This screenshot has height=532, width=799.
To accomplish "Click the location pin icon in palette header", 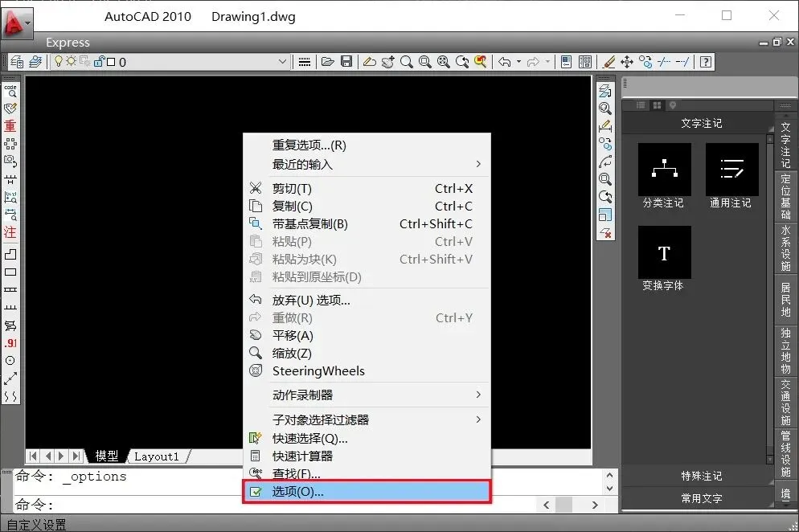I will click(x=673, y=105).
